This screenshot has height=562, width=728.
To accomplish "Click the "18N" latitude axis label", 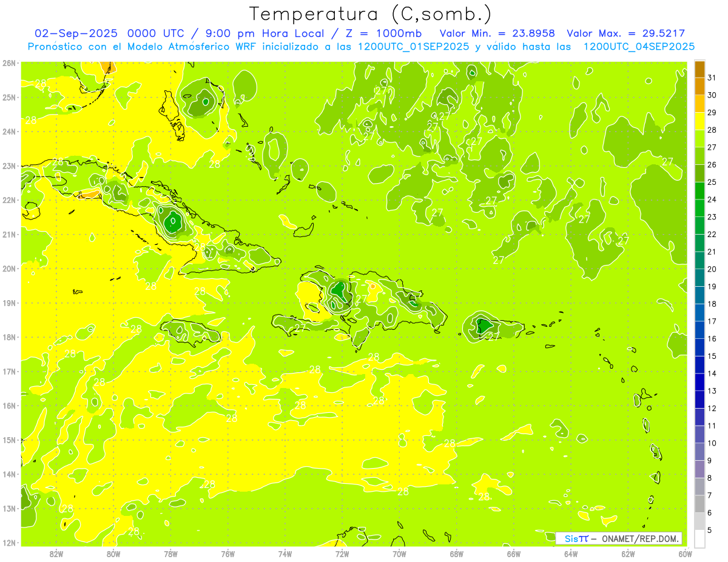I will [9, 337].
